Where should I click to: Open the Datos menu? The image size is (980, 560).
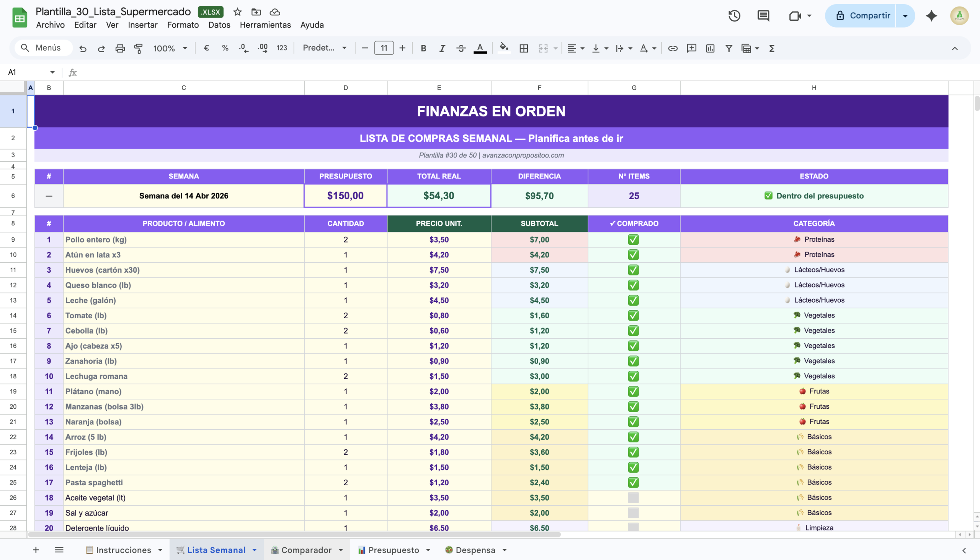[x=219, y=25]
